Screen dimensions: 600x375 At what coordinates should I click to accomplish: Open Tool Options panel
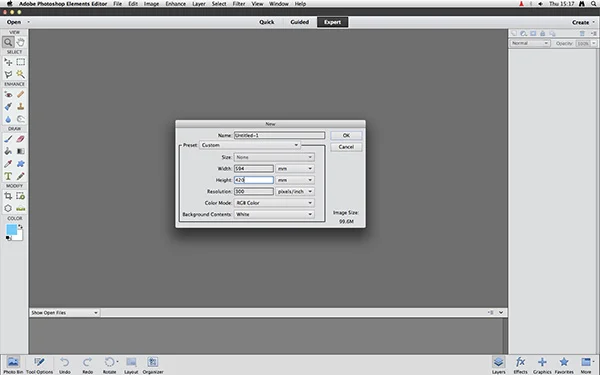(x=39, y=365)
